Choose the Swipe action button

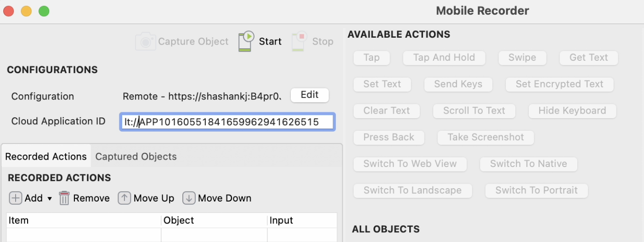(522, 58)
